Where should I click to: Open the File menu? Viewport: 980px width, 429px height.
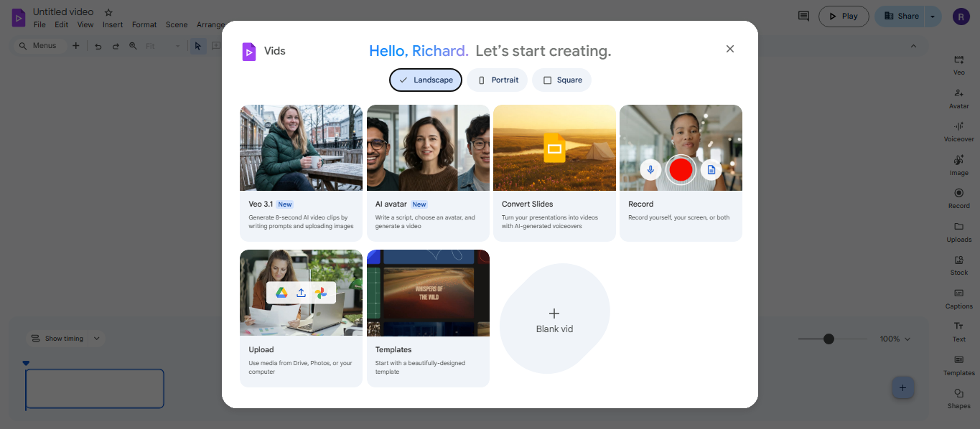point(39,25)
